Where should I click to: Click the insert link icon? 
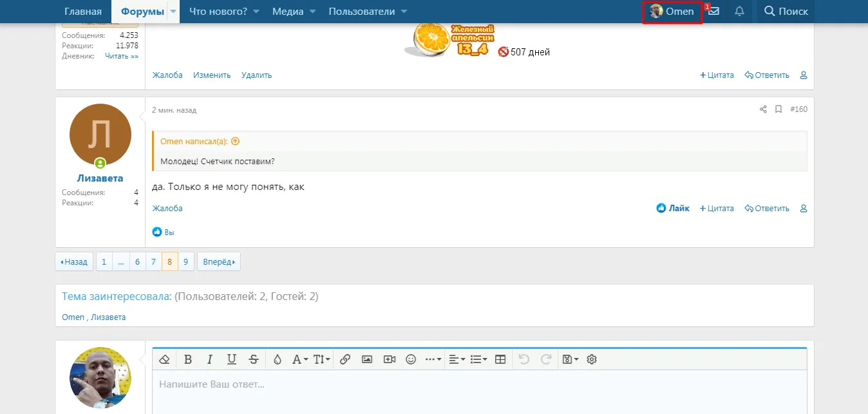pos(344,360)
